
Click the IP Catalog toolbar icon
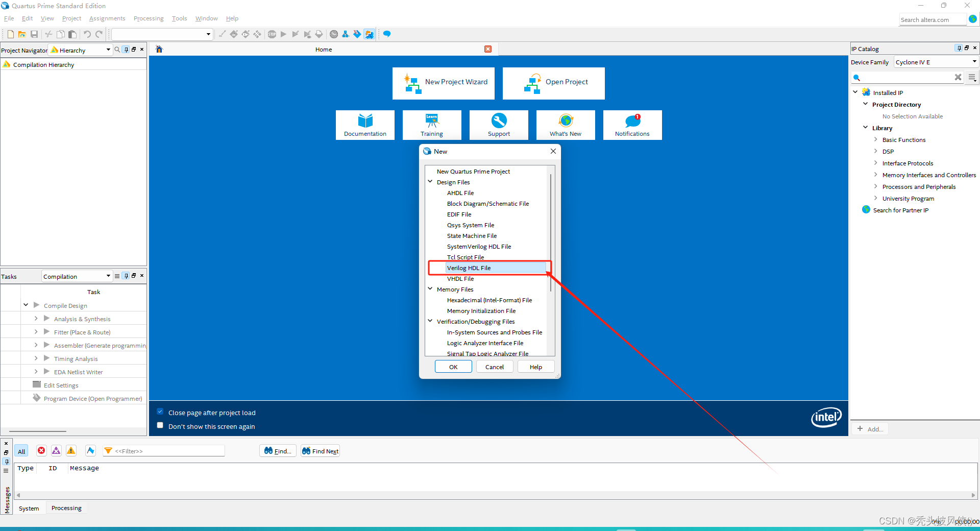369,34
